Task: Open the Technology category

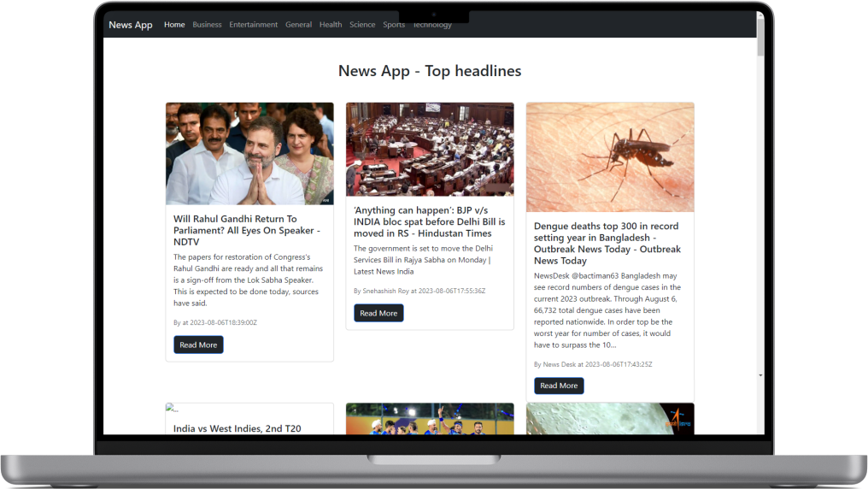Action: 432,25
